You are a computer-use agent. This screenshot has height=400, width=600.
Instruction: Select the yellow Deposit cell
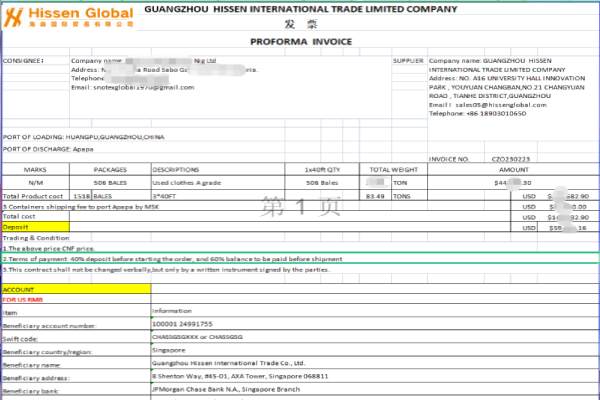point(36,227)
